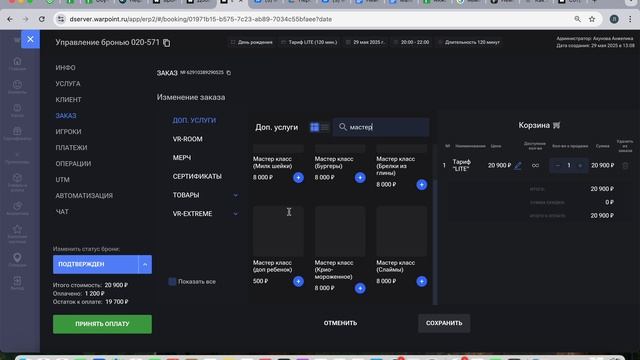The height and width of the screenshot is (360, 640).
Task: Add Мастер класс (Милк шейки) to cart
Action: pyautogui.click(x=298, y=178)
